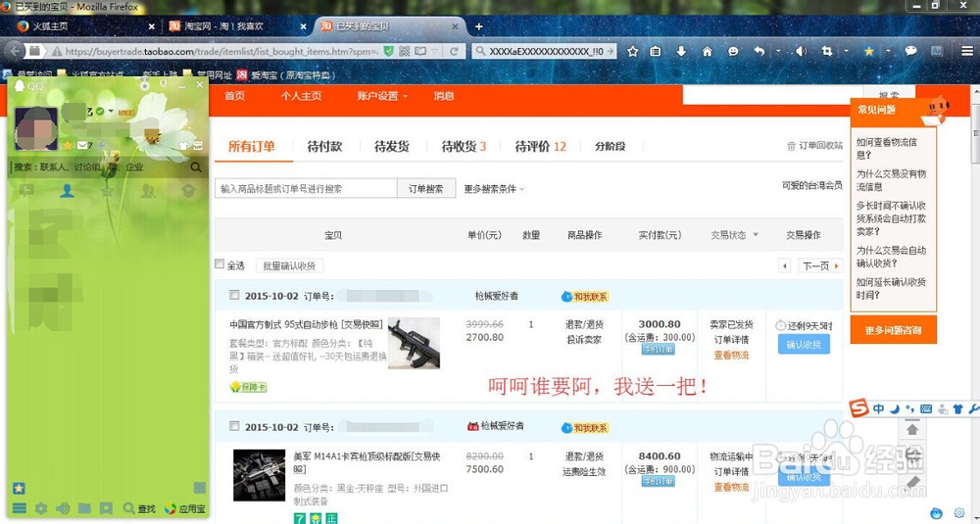
Task: Open QQ settings gear icon
Action: point(40,508)
